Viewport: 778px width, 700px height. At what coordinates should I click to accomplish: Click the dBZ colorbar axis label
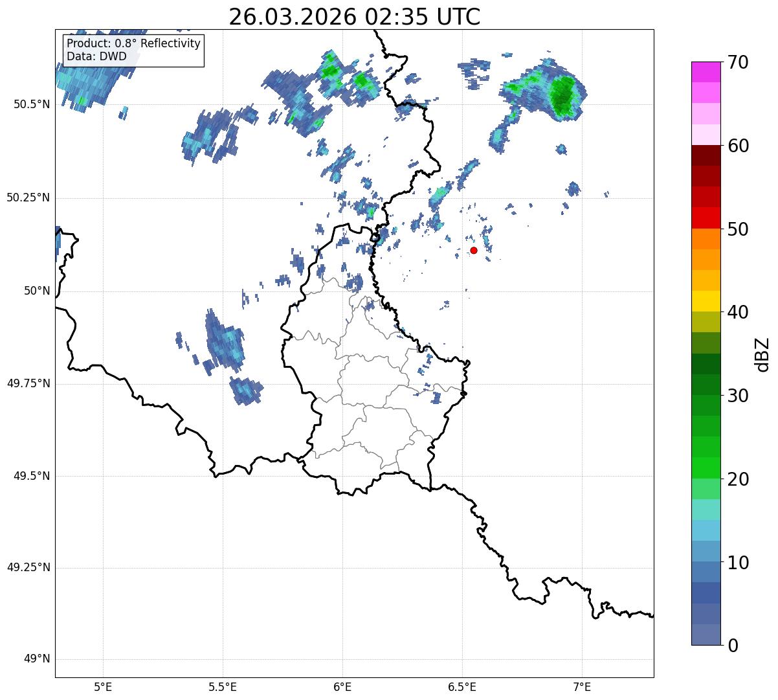[762, 354]
